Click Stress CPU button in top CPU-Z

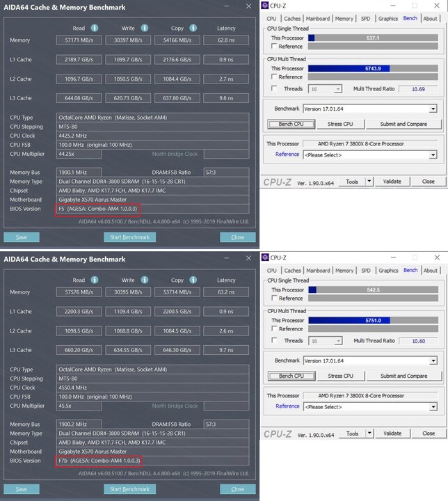pyautogui.click(x=340, y=124)
